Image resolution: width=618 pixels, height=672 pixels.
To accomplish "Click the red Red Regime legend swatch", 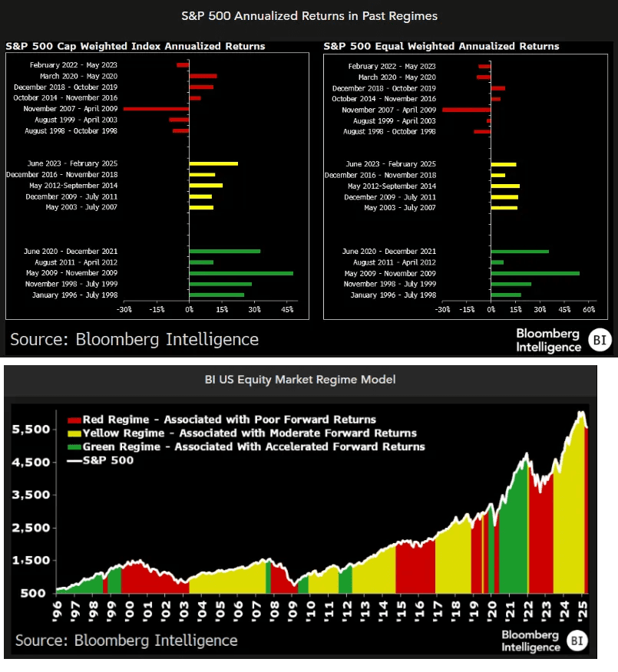I will tap(74, 420).
